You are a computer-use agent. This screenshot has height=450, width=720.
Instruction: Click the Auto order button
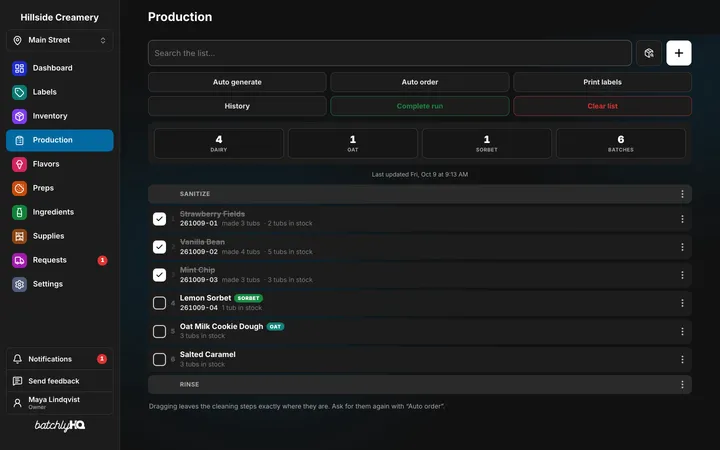pyautogui.click(x=420, y=82)
